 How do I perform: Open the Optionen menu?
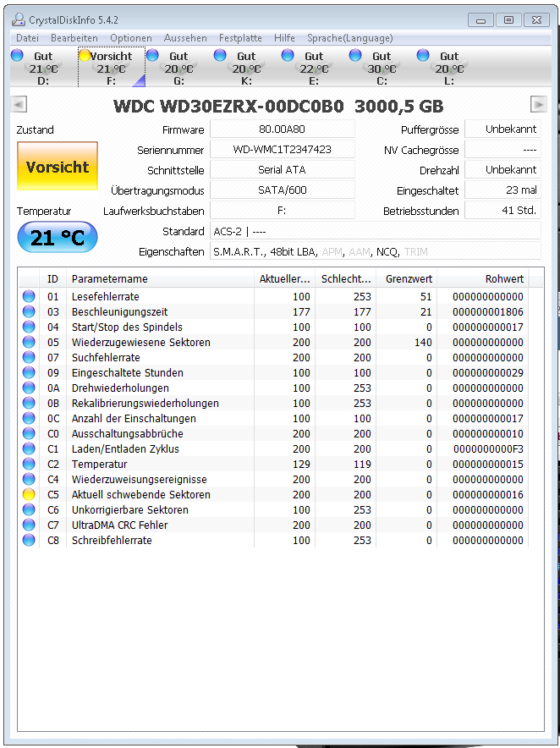pos(131,38)
